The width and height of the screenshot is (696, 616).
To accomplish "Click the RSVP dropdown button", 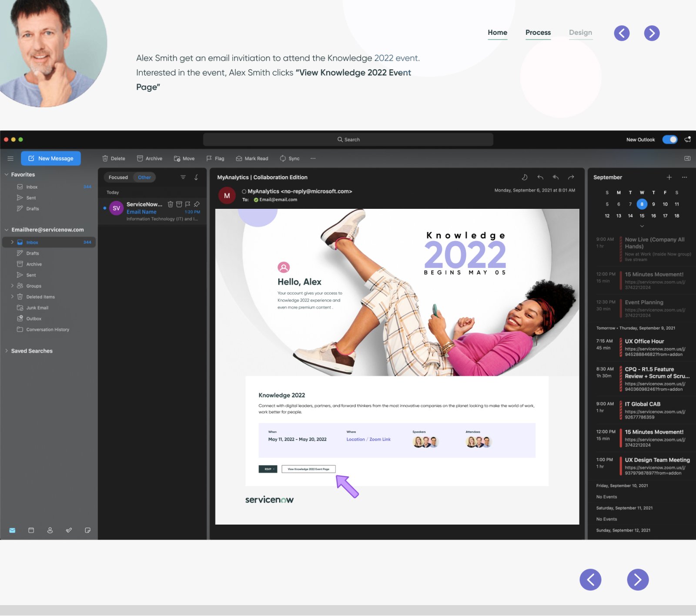I will click(x=268, y=469).
